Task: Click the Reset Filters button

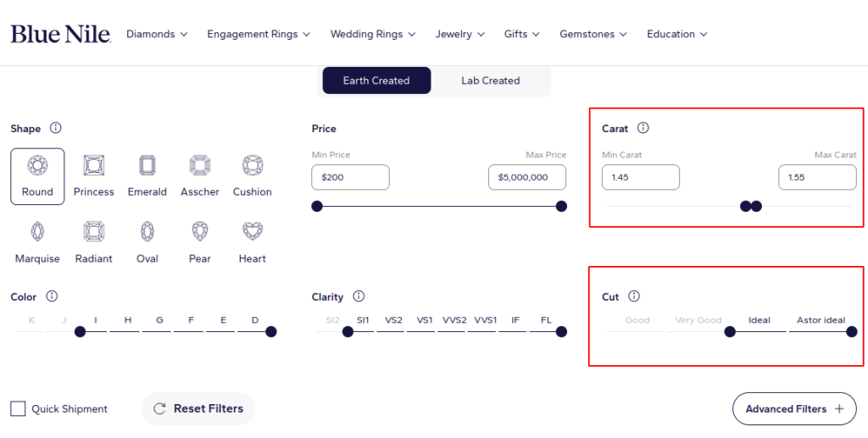Action: click(x=198, y=408)
